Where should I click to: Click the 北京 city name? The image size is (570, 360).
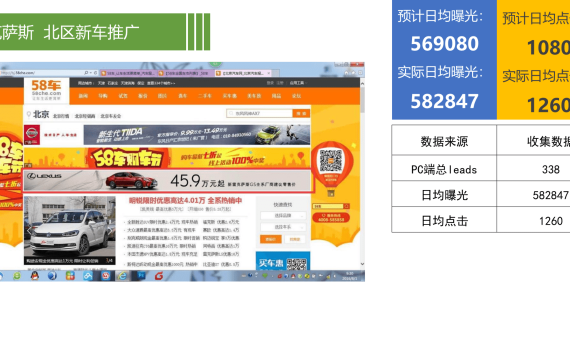click(41, 115)
